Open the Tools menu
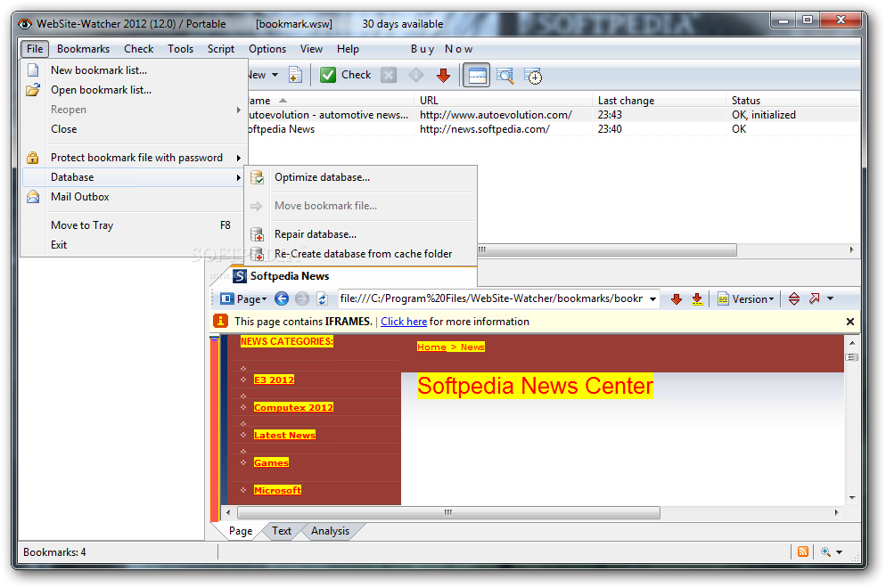Screen dimensions: 886x588 180,49
